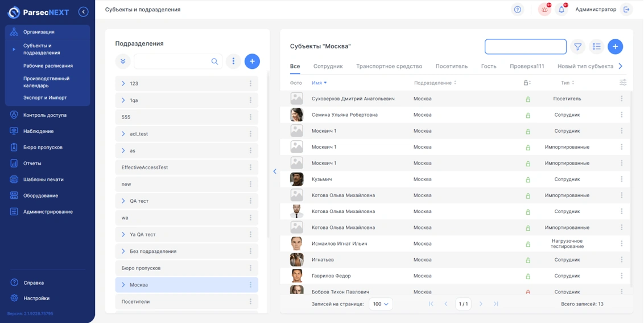Click the logout icon next to Администратор

click(x=626, y=10)
